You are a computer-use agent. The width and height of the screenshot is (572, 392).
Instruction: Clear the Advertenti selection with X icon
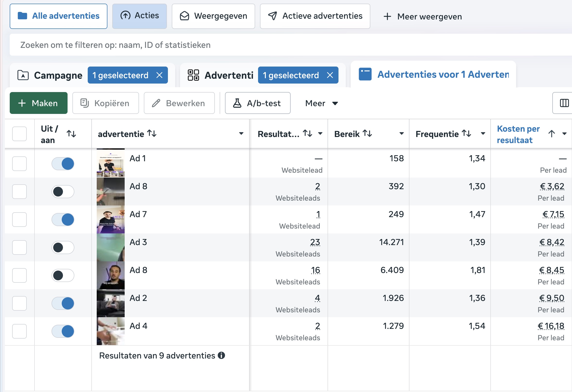point(330,75)
